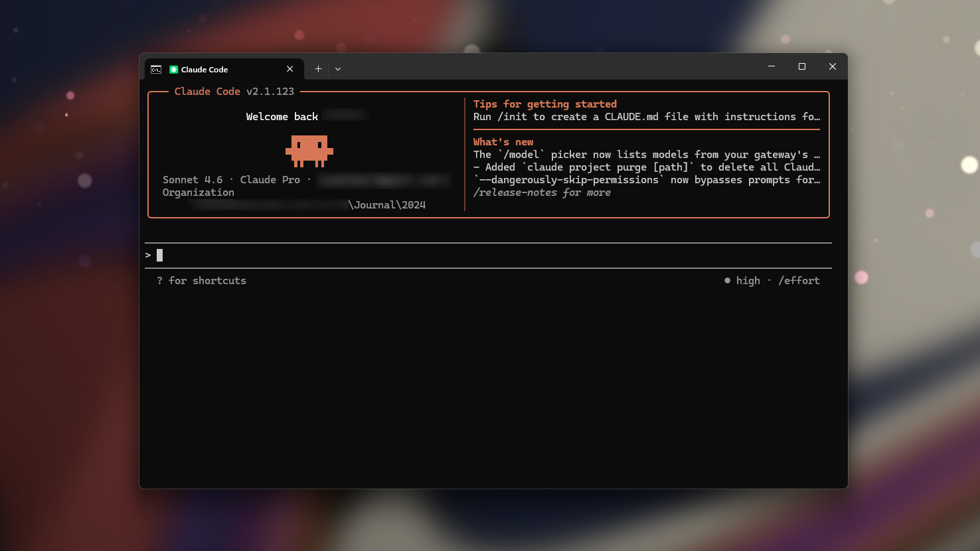
Task: Click the "What's new" heading
Action: pyautogui.click(x=503, y=142)
